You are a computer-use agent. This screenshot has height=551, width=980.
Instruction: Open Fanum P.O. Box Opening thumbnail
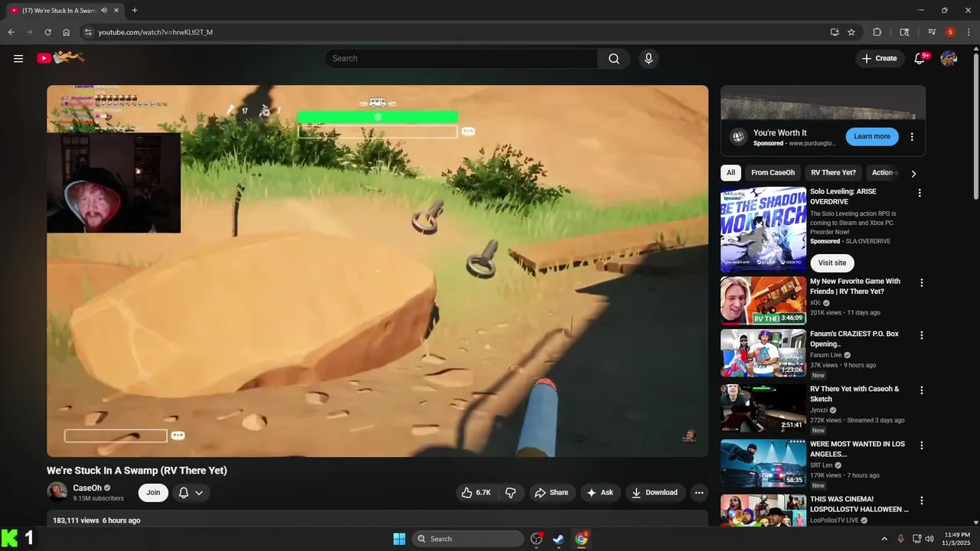[763, 353]
